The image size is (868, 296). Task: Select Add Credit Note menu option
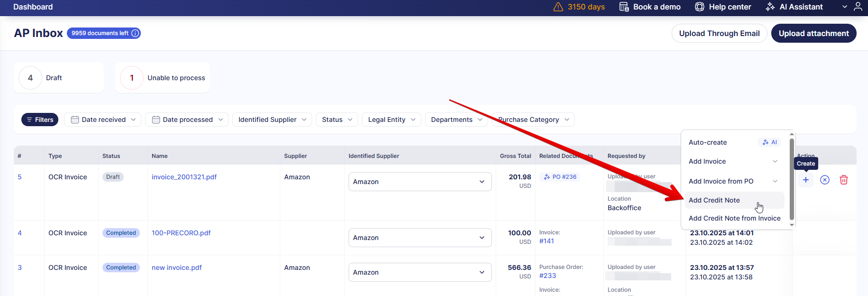tap(714, 200)
